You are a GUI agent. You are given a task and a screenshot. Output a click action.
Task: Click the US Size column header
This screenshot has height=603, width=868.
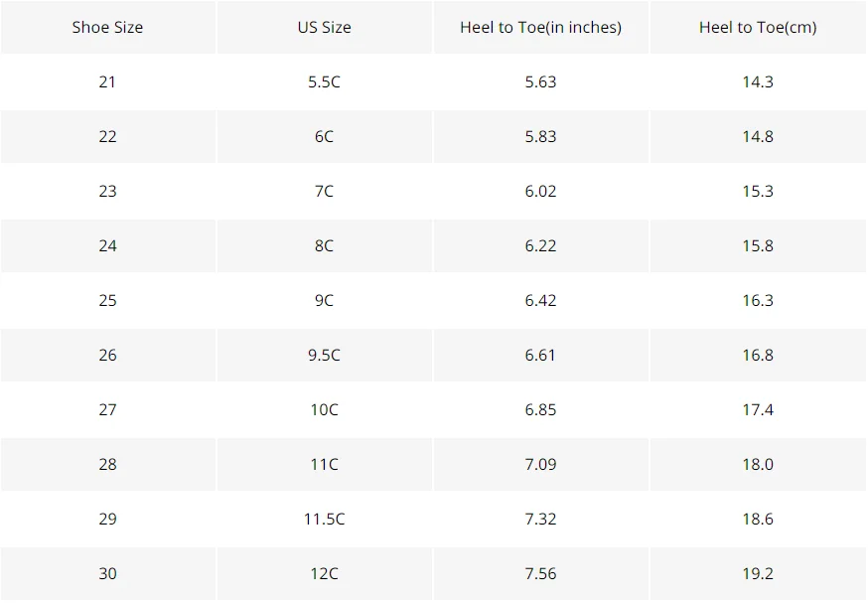tap(325, 27)
